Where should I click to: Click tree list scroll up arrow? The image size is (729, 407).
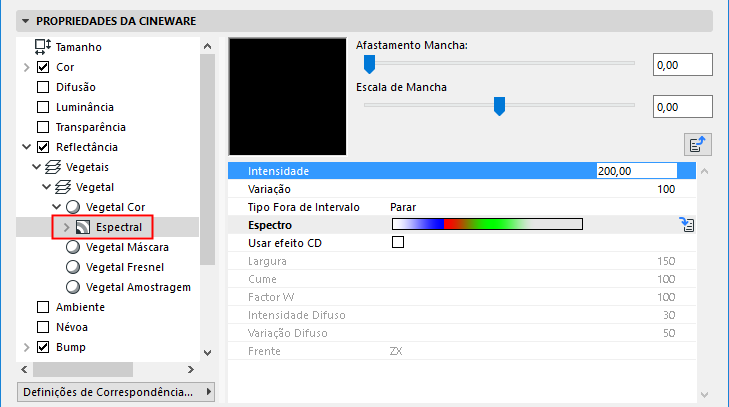pos(207,46)
